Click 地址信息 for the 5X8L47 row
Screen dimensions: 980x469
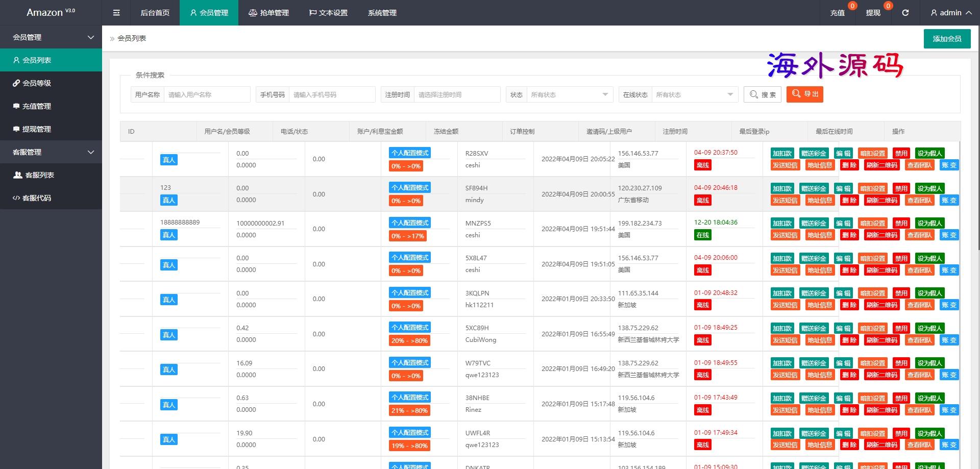pos(820,270)
